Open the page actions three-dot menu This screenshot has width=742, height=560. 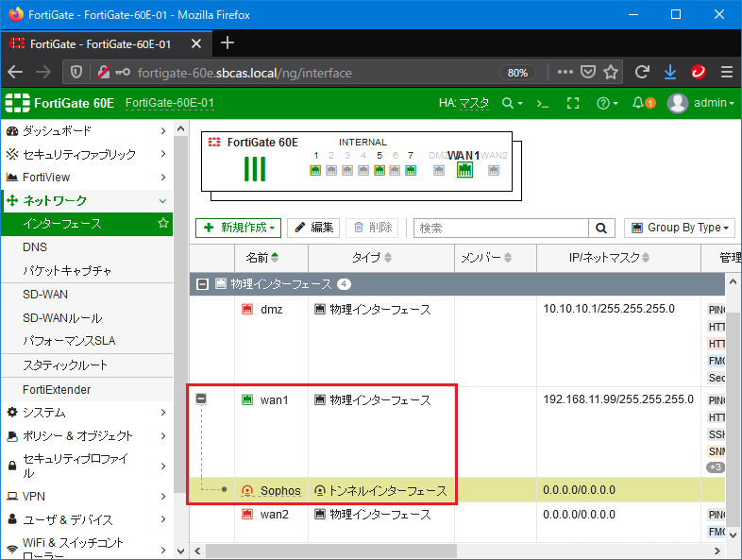pos(565,73)
